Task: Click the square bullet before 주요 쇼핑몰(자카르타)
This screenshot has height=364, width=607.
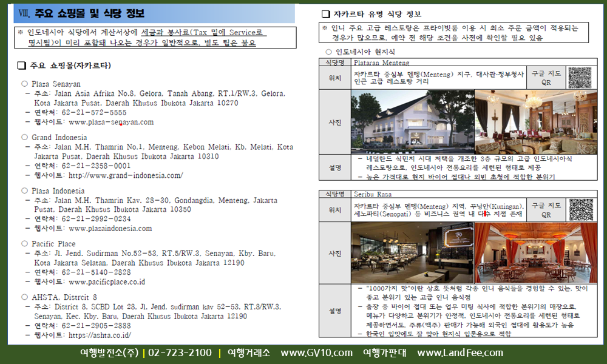Action: 22,66
